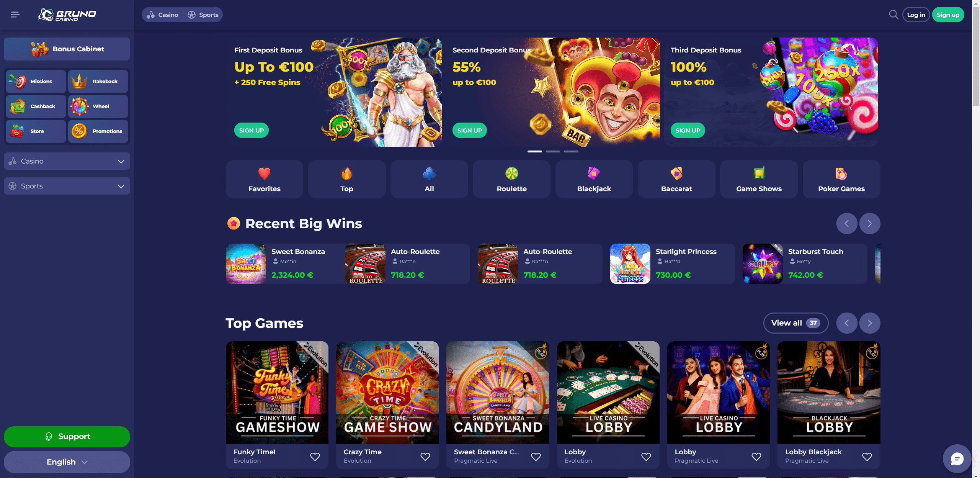Favorite the Funky Time! game heart
980x478 pixels.
tap(315, 456)
